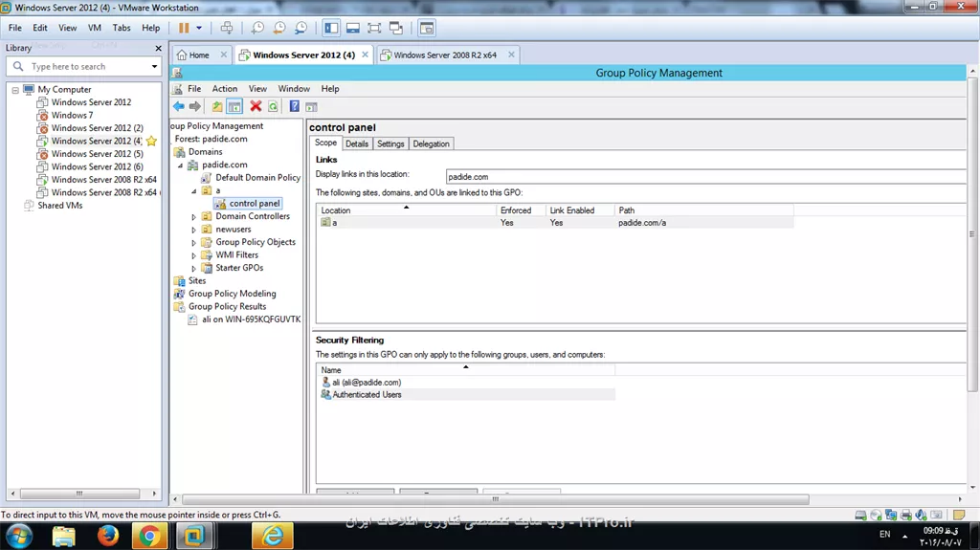Open the VMware VM menu
980x550 pixels.
pos(95,28)
